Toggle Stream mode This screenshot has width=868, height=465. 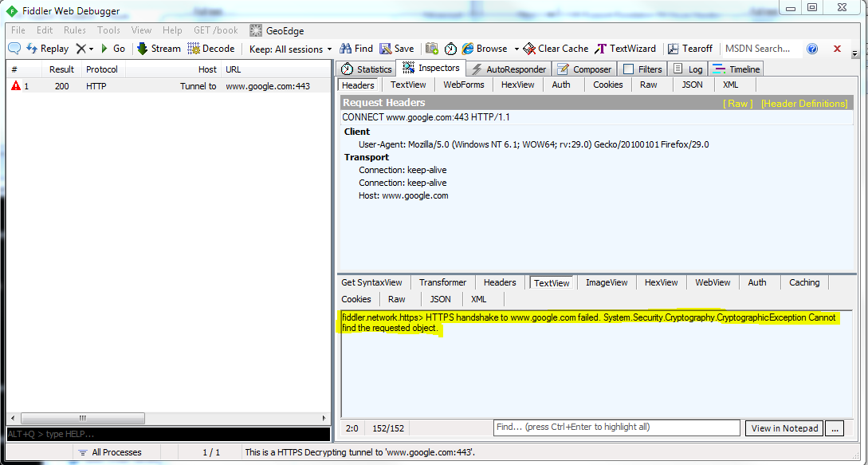coord(159,49)
